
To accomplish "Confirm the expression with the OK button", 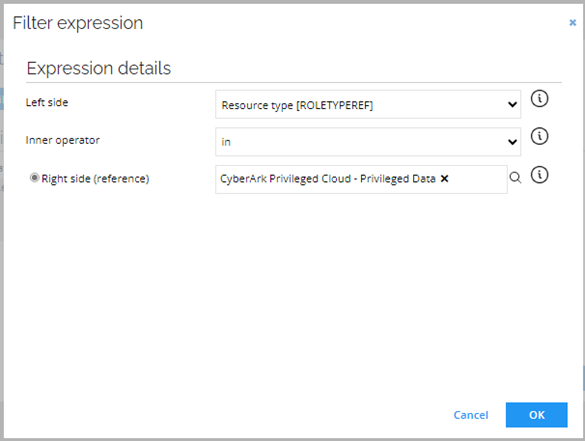I will 536,415.
